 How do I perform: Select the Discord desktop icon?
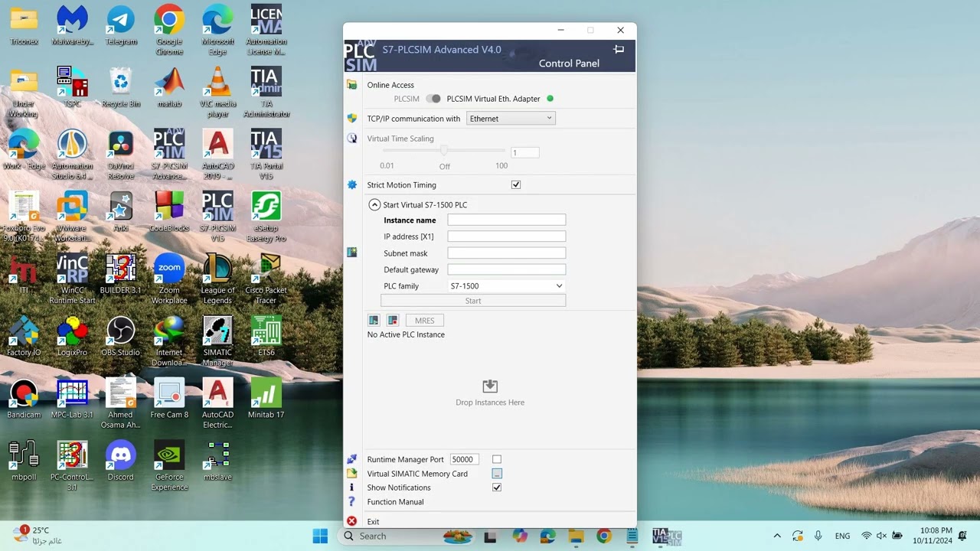[x=121, y=461]
